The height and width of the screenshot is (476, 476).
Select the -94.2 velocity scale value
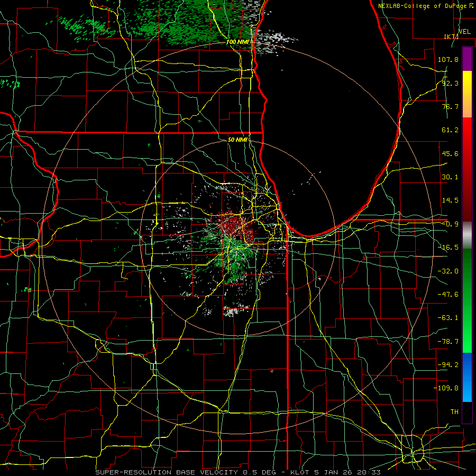point(448,365)
